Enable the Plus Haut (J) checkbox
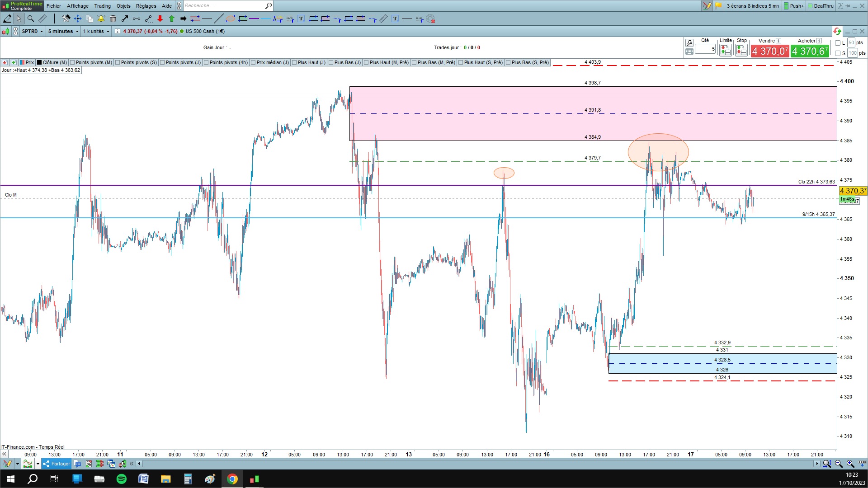This screenshot has width=868, height=488. [294, 62]
